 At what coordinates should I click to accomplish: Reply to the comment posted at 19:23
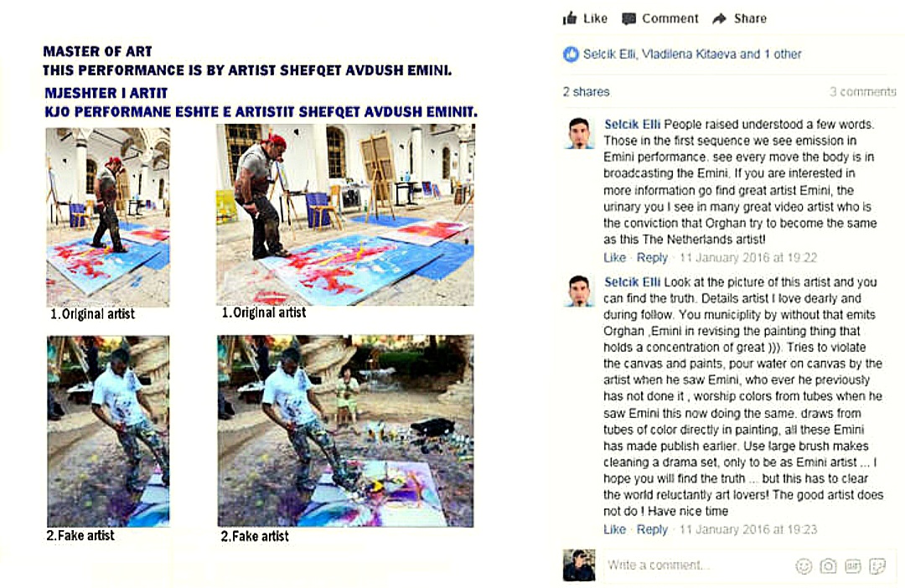coord(652,529)
